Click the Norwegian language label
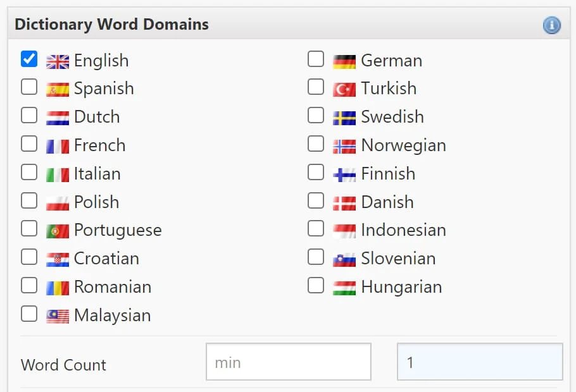The width and height of the screenshot is (576, 392). (x=404, y=146)
